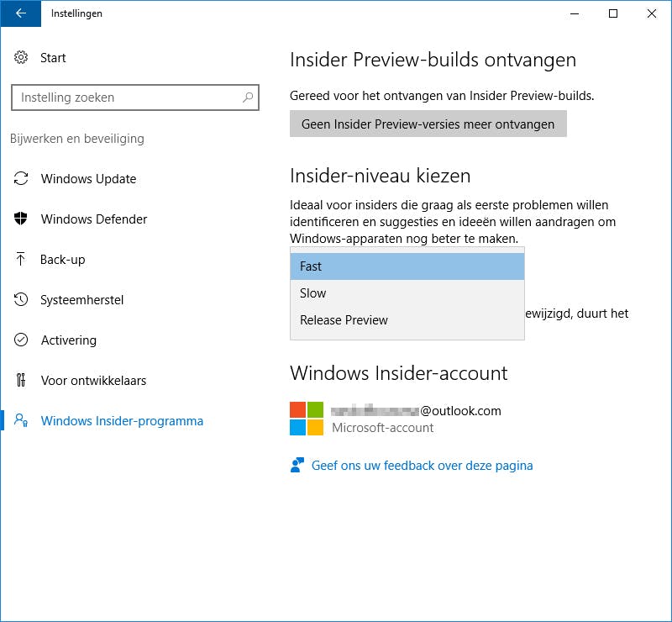Open Activering section
This screenshot has width=672, height=622.
[x=69, y=340]
